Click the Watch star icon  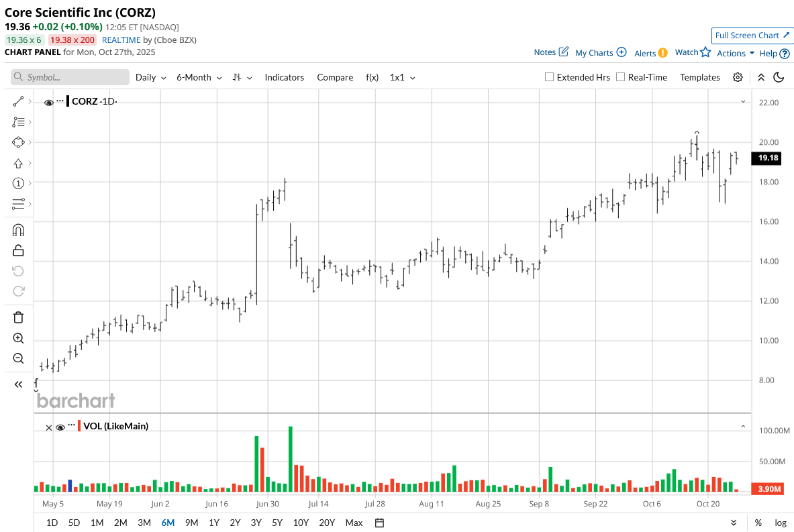pyautogui.click(x=706, y=52)
